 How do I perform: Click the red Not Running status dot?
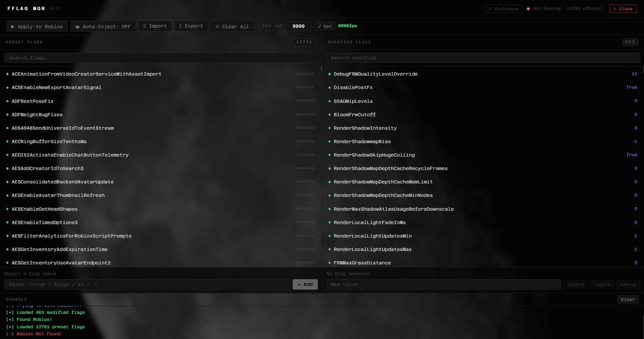[528, 9]
